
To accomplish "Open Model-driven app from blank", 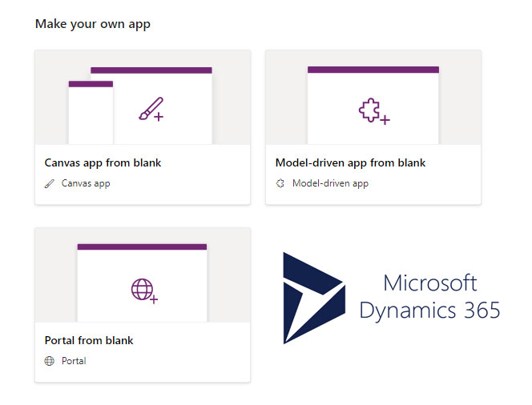I will pyautogui.click(x=350, y=162).
